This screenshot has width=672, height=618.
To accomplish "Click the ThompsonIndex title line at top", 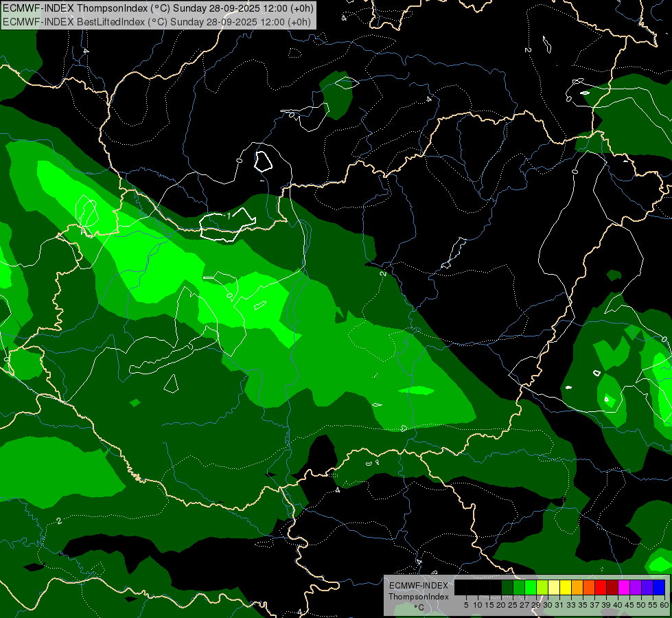I will pyautogui.click(x=158, y=8).
